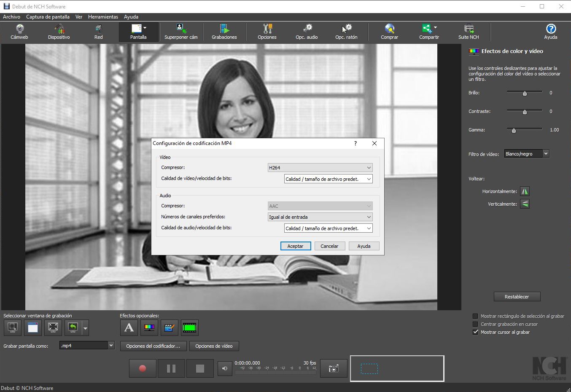Uncheck Mostrar cursor al grabar

pos(475,332)
